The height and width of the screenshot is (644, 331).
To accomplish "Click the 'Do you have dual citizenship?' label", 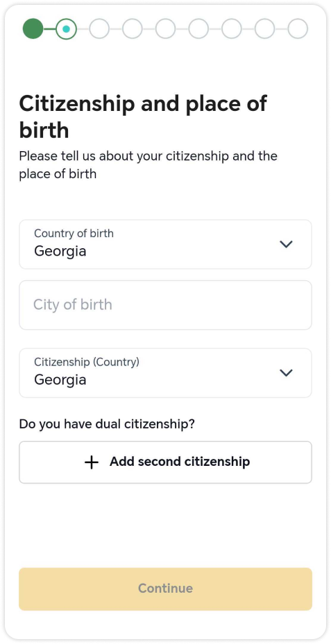I will point(107,424).
